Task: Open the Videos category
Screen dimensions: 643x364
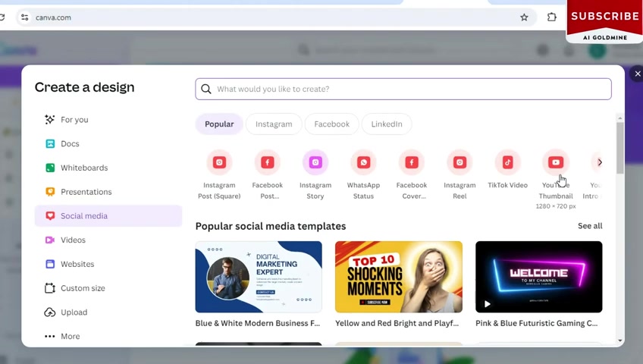Action: point(108,240)
